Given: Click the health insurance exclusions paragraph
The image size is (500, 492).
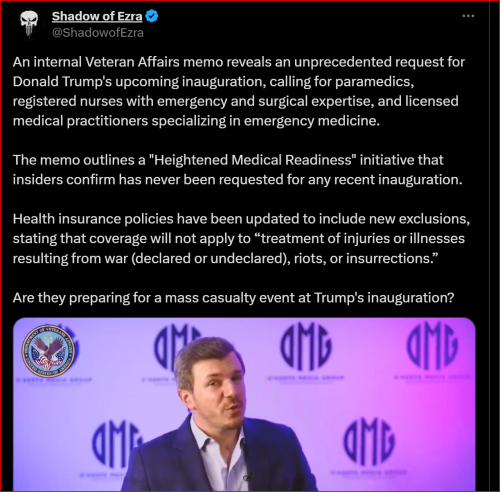Looking at the screenshot, I should point(241,239).
